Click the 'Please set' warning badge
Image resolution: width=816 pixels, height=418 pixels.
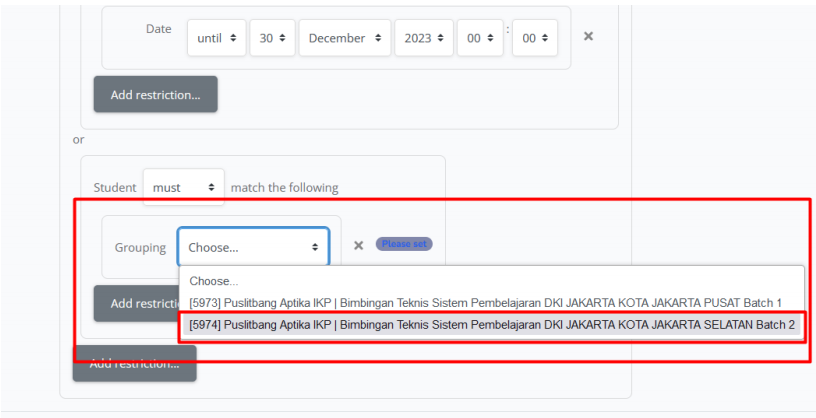pyautogui.click(x=404, y=244)
